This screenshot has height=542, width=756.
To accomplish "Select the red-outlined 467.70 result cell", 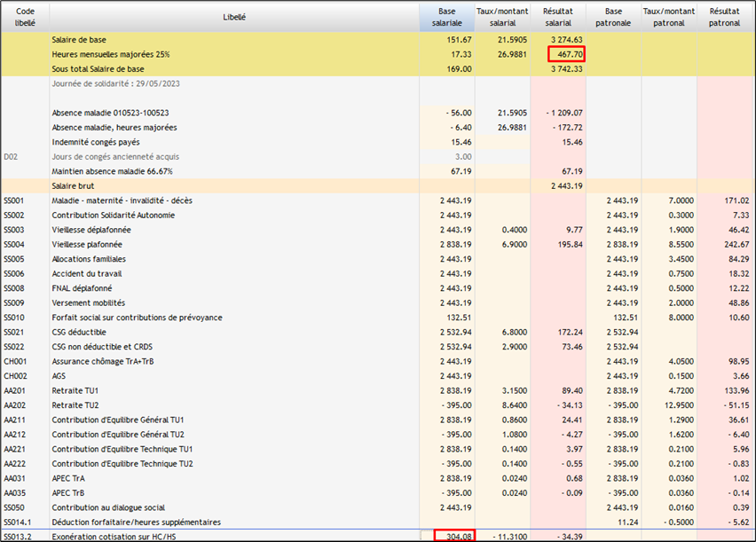I will click(565, 55).
